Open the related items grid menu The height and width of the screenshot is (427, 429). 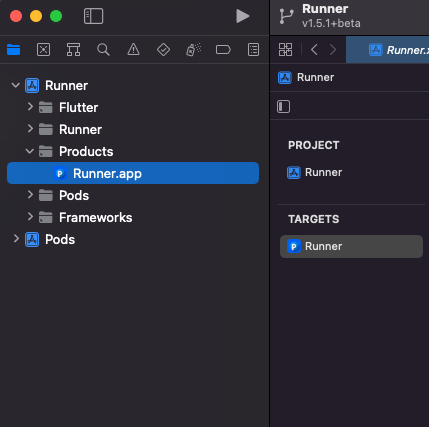point(285,50)
